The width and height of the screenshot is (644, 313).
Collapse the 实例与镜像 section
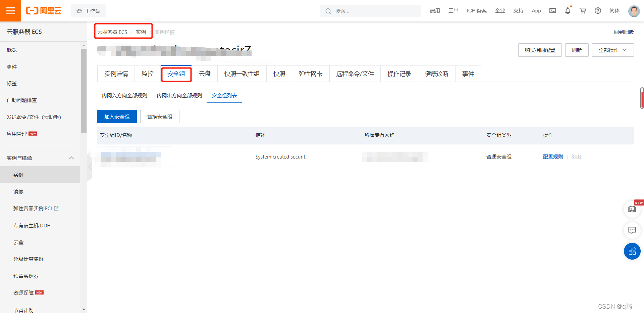click(71, 158)
